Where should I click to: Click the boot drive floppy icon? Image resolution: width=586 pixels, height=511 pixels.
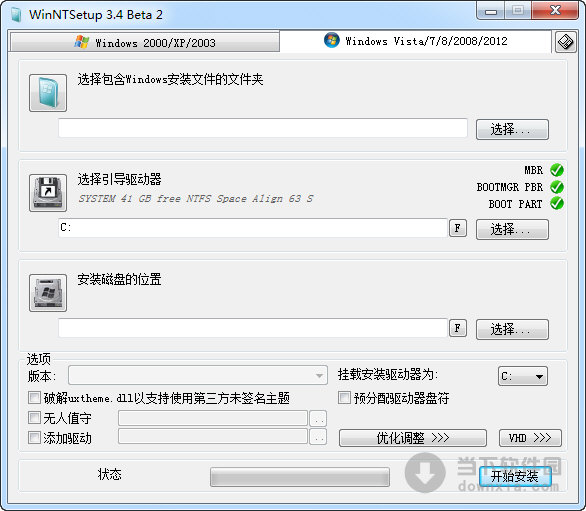48,193
